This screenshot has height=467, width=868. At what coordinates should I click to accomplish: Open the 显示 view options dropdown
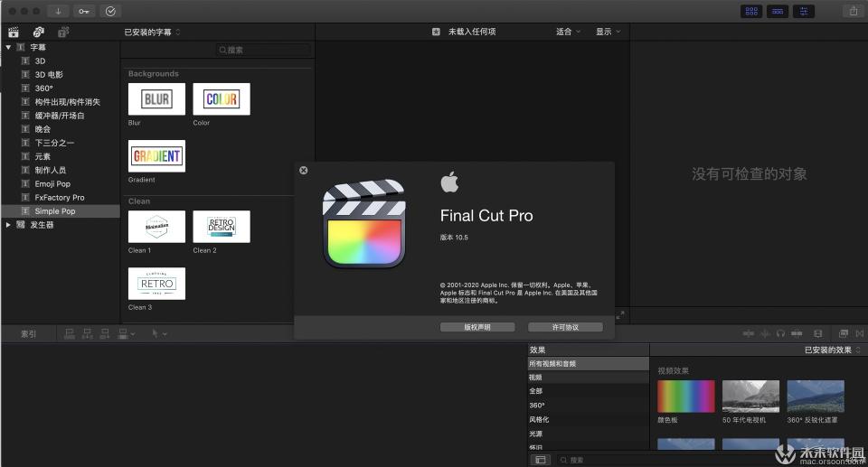pyautogui.click(x=608, y=33)
